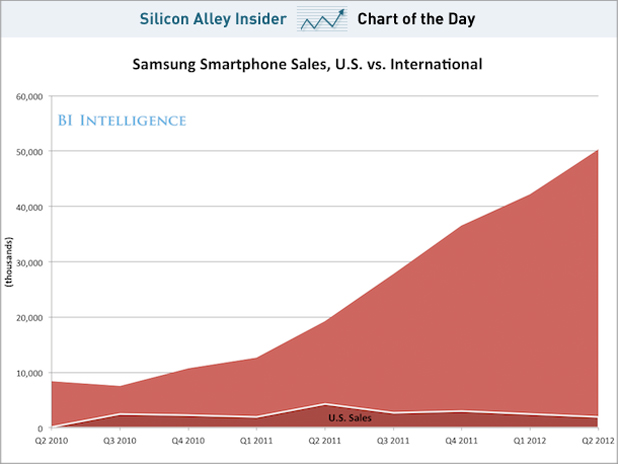
Task: Click the dark red U.S. sales area
Action: 250,422
